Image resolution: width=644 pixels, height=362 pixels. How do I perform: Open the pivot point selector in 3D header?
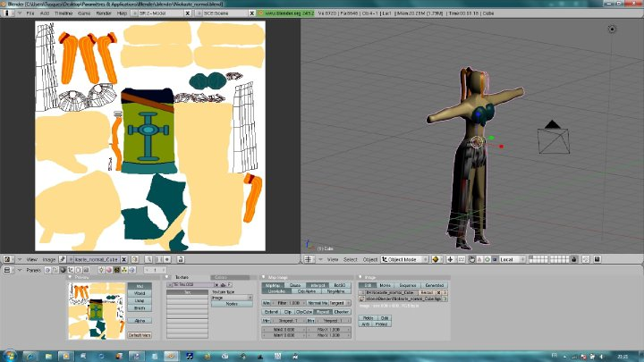click(x=450, y=259)
